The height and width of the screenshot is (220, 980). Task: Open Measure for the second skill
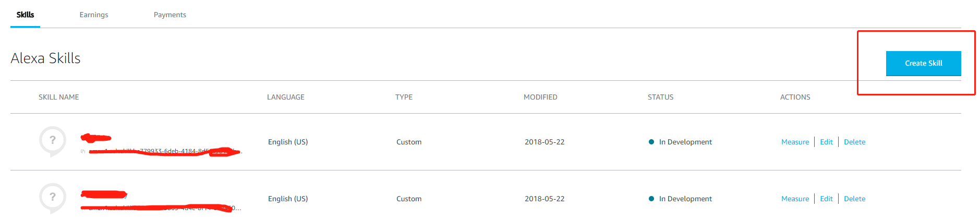tap(795, 199)
